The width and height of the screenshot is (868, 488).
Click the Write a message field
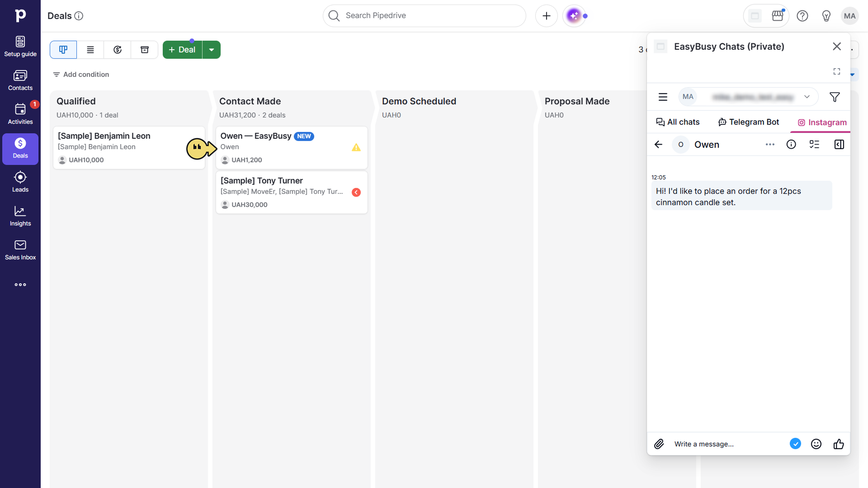(x=728, y=444)
